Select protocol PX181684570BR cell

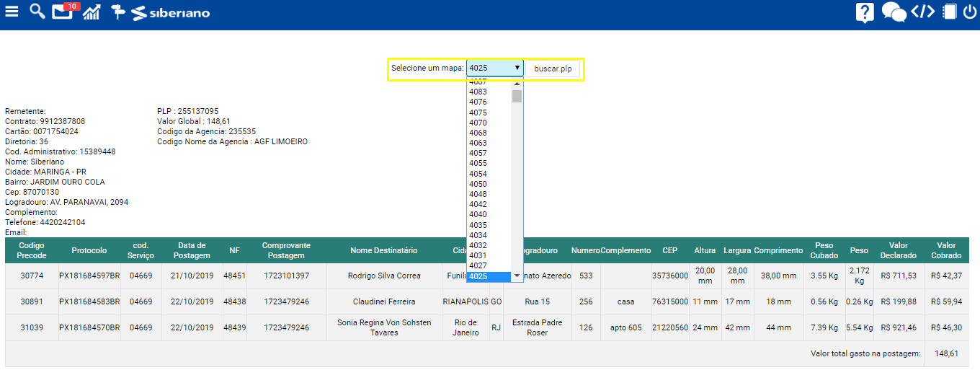coord(89,327)
